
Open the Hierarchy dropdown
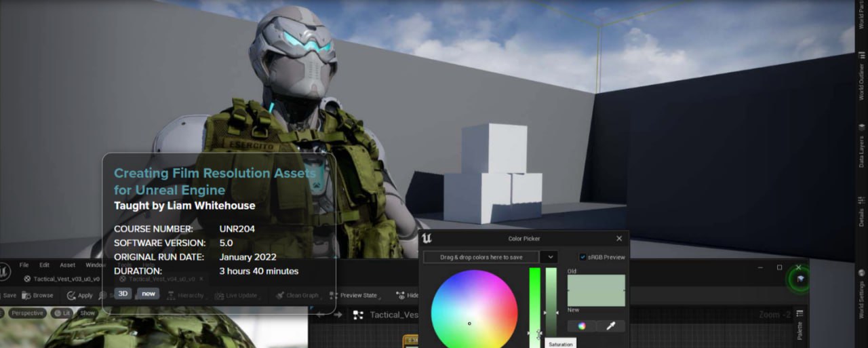pos(186,296)
